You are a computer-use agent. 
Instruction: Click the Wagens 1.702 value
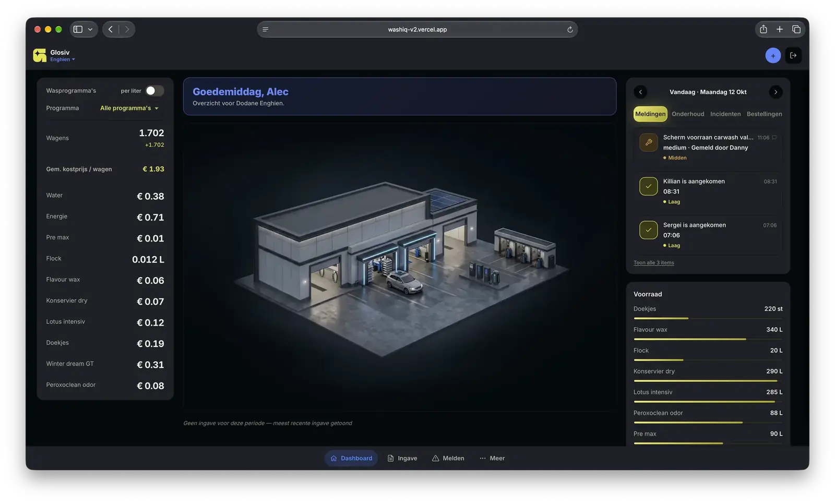pyautogui.click(x=151, y=133)
